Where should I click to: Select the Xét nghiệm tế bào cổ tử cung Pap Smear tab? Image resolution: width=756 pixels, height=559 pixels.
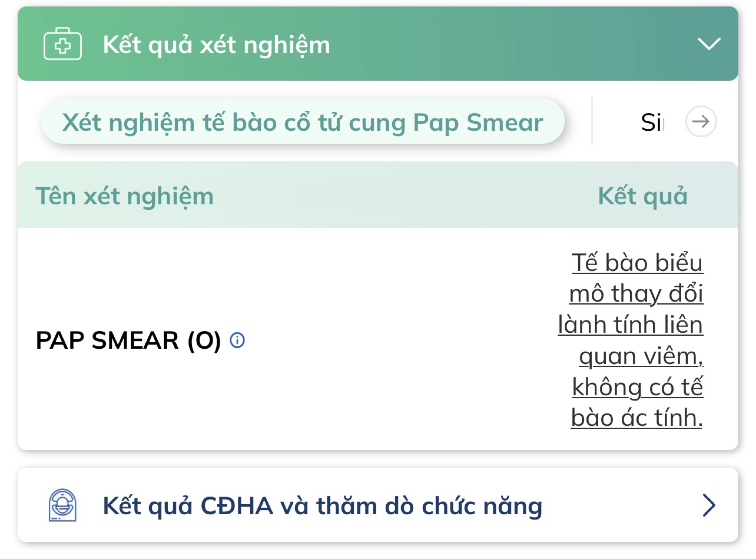point(302,122)
